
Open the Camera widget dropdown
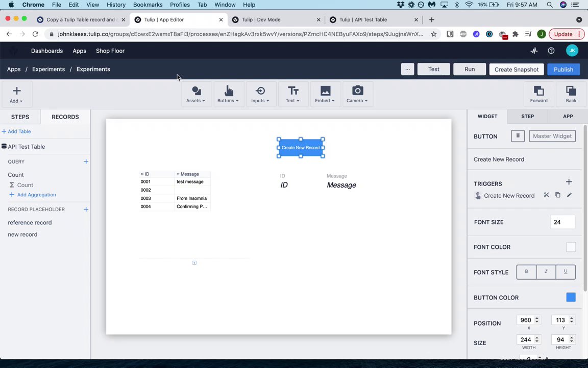(x=357, y=94)
